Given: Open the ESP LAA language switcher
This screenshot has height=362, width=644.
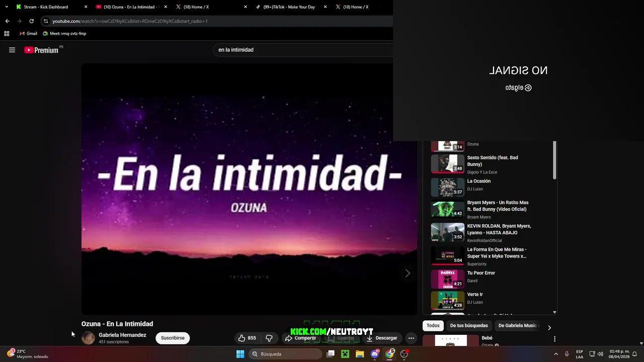Looking at the screenshot, I should (580, 354).
